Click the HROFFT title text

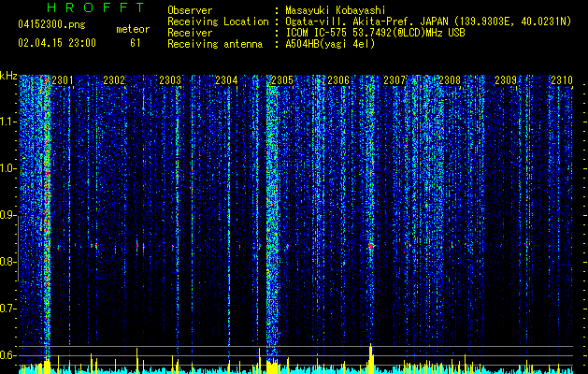[95, 7]
